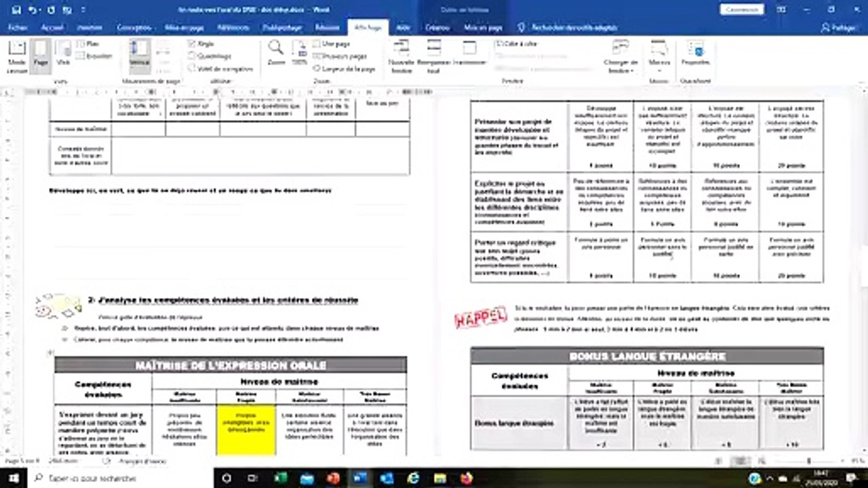
Task: Choose Une page zoom option
Action: [332, 43]
